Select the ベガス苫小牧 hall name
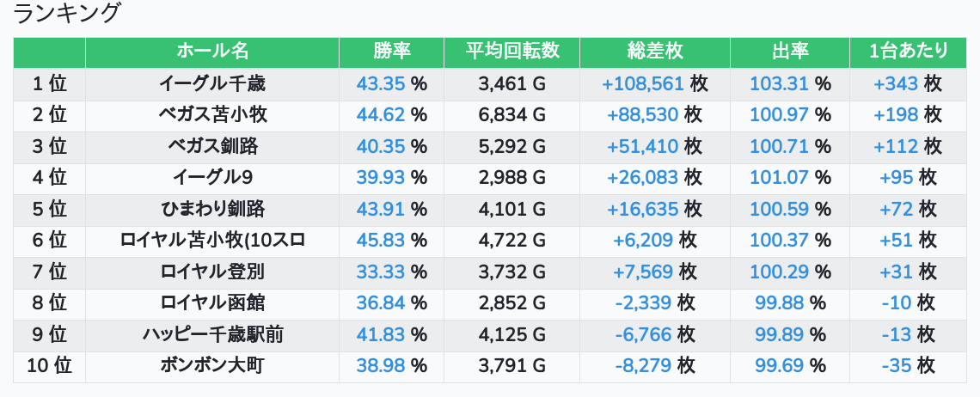 [212, 115]
